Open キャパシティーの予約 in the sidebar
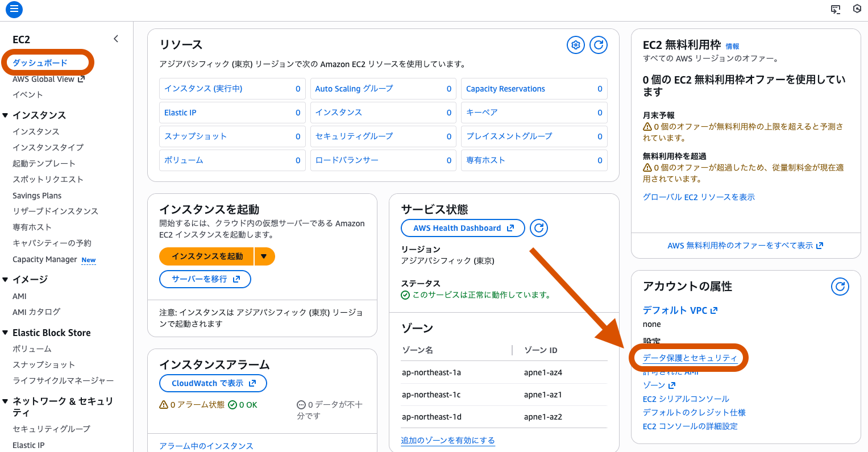The width and height of the screenshot is (868, 452). pos(52,243)
